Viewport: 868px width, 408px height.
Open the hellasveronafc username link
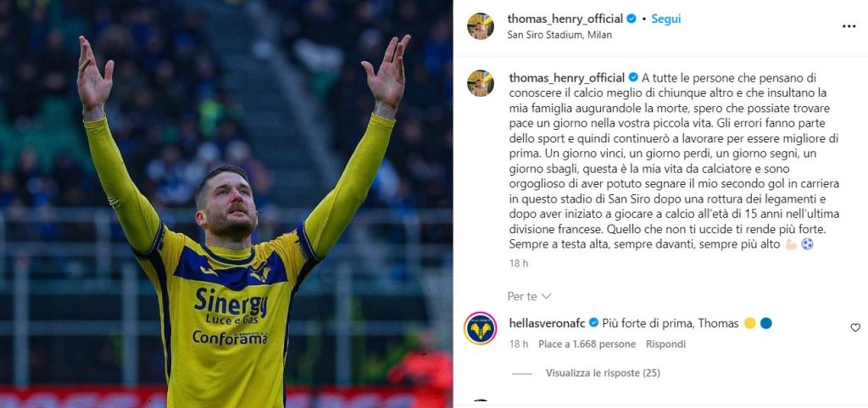[x=548, y=323]
